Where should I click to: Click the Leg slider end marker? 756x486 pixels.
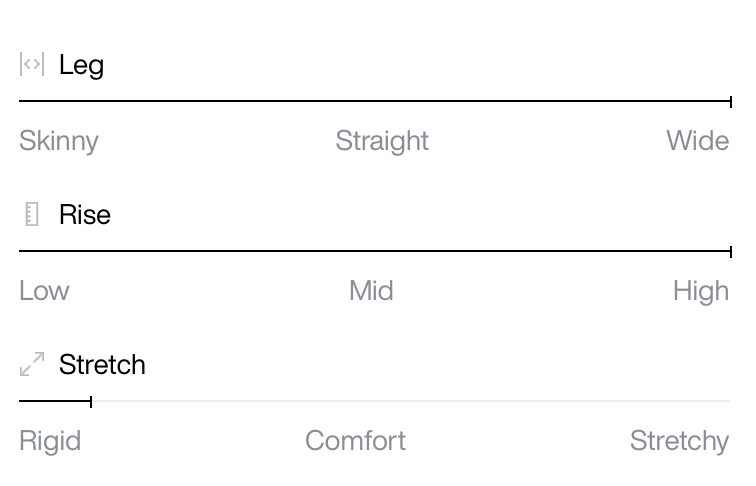tap(731, 102)
